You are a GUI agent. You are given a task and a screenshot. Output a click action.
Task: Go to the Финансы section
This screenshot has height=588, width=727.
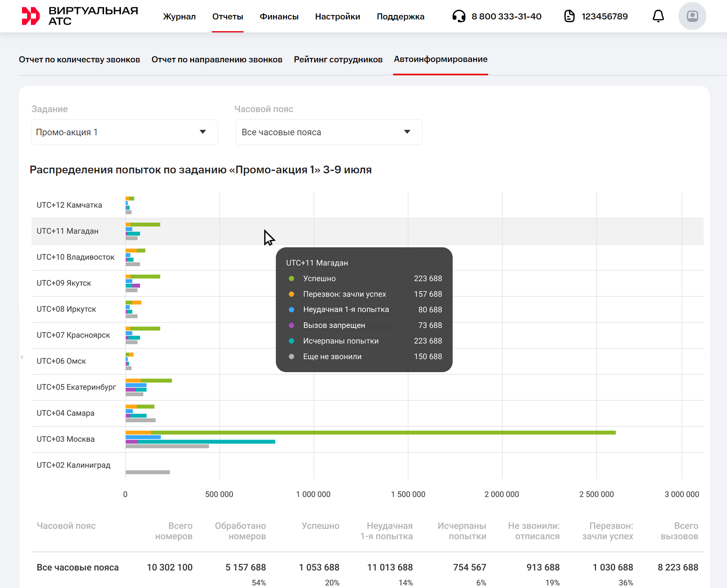tap(279, 17)
